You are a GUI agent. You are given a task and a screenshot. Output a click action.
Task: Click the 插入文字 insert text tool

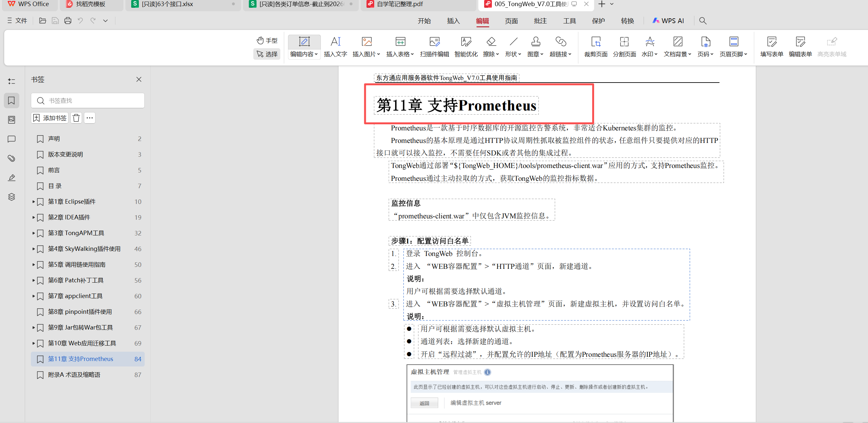click(x=335, y=47)
